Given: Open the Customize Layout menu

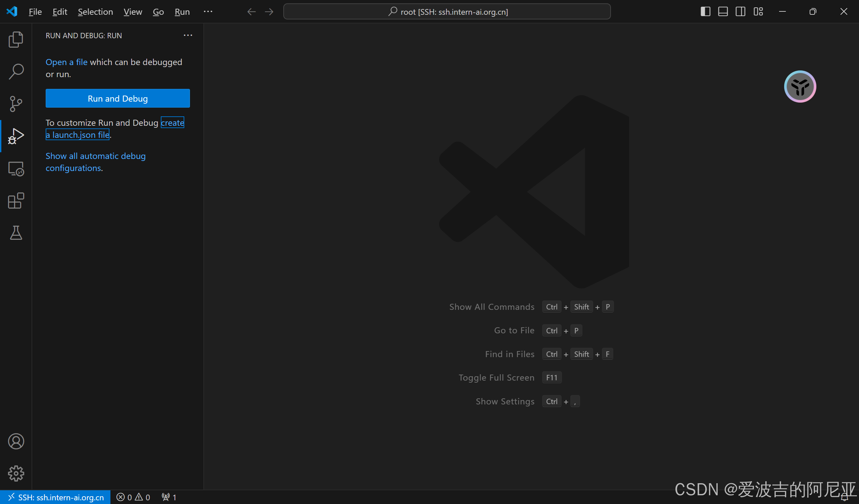Looking at the screenshot, I should (x=758, y=12).
